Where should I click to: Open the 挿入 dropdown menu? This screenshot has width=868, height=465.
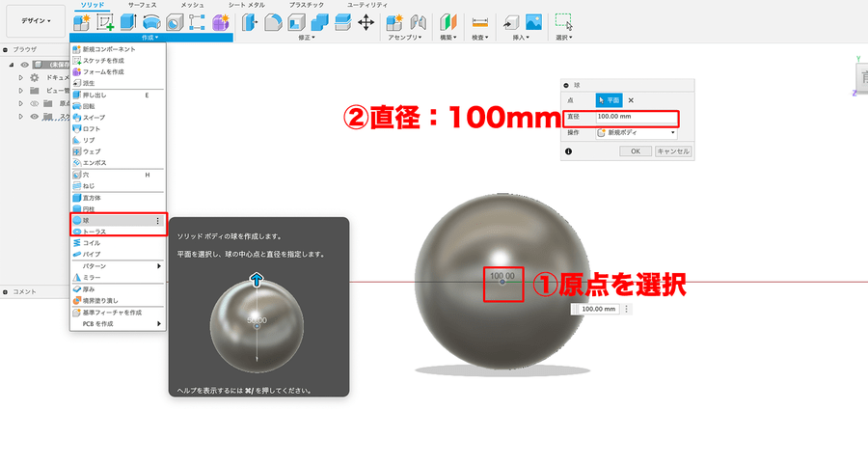[x=521, y=38]
